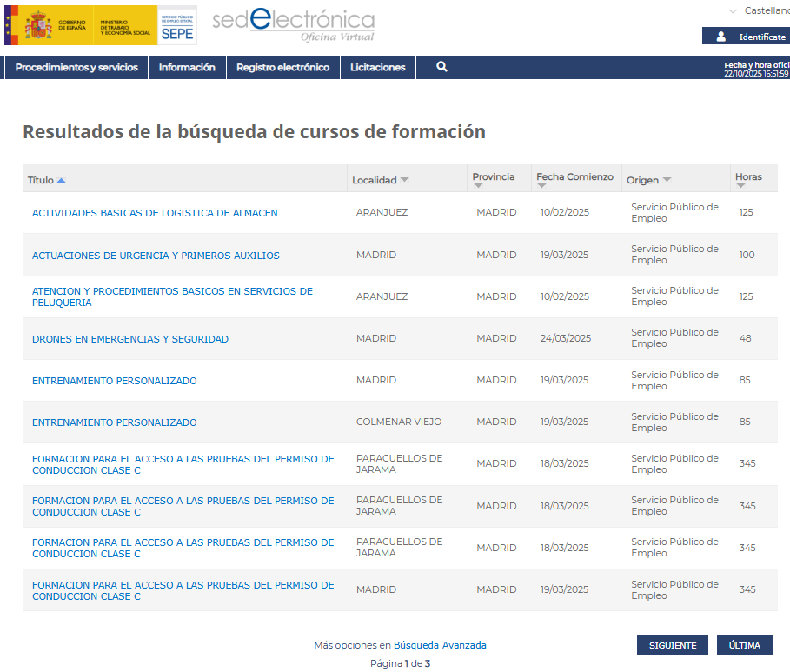Click the sedElectrónica Oficina Virtual logo
Screen dimensions: 790x672
pyautogui.click(x=293, y=25)
